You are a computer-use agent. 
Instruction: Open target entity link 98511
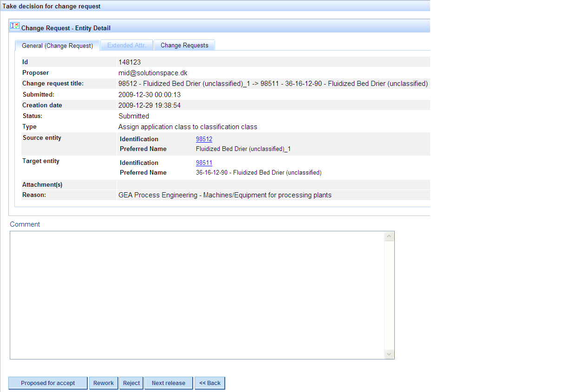204,163
